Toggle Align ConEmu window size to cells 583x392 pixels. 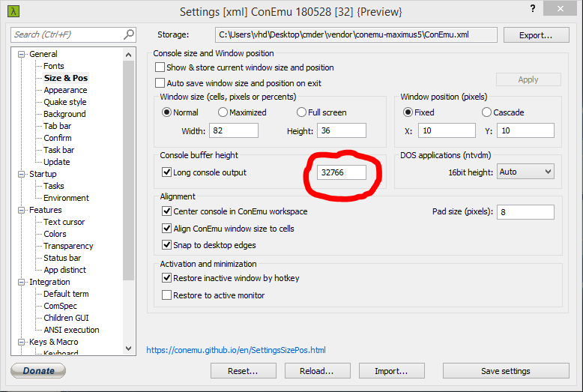coord(166,228)
